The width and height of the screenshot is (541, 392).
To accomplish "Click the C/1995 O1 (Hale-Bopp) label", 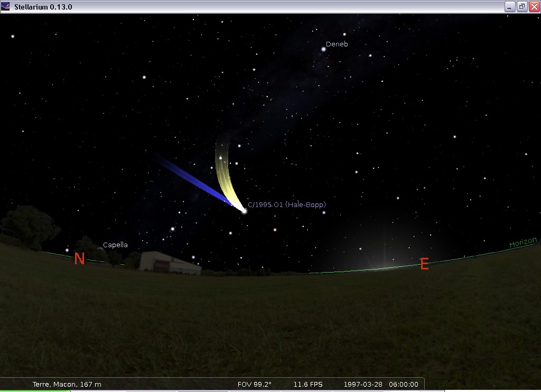I will [287, 204].
